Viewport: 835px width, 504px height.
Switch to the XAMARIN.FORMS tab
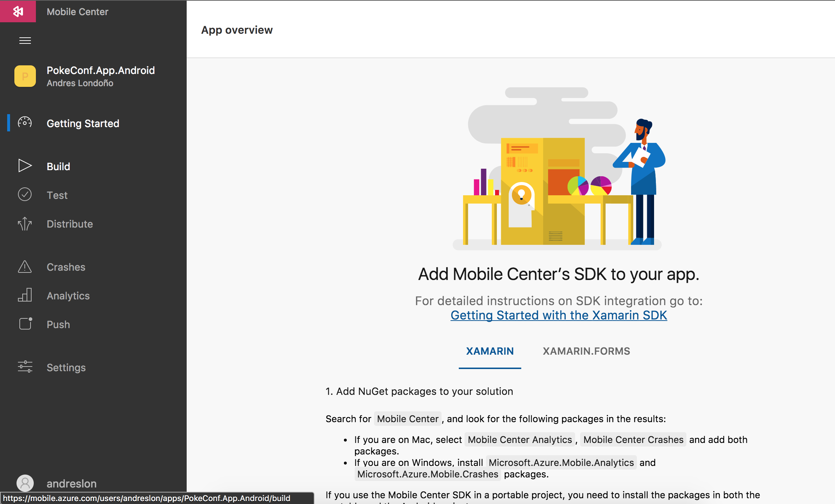586,351
